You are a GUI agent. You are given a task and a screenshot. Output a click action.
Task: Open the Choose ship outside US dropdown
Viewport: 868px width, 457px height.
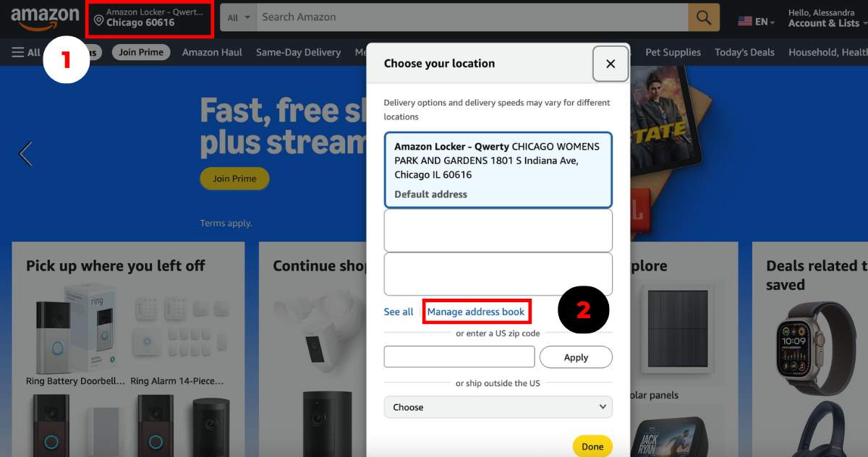498,407
